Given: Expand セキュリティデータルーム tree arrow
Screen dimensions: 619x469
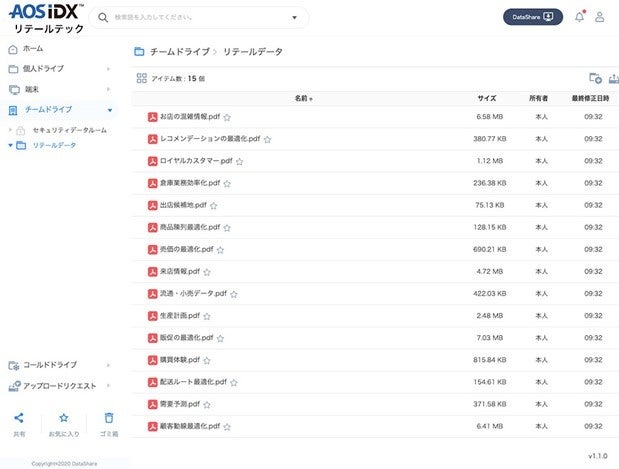Looking at the screenshot, I should [10, 129].
